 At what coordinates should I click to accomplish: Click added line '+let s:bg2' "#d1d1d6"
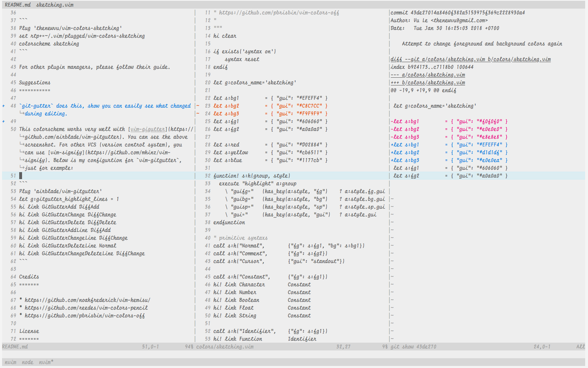coord(449,153)
